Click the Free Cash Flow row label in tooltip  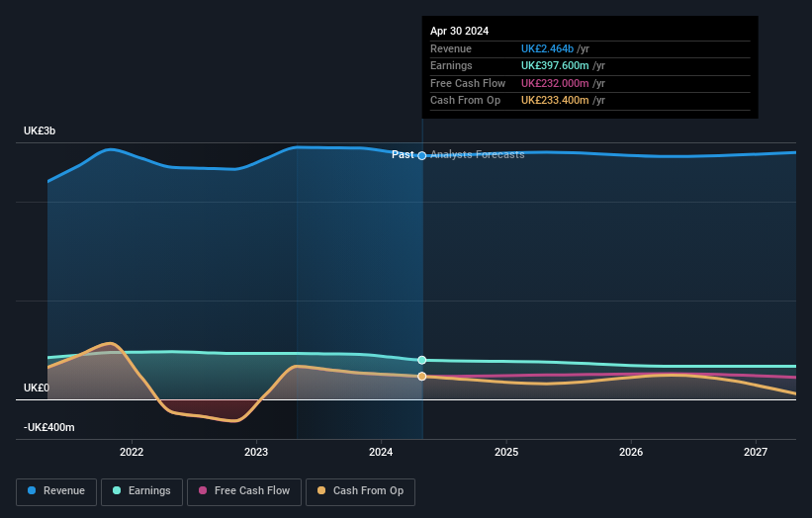(468, 83)
